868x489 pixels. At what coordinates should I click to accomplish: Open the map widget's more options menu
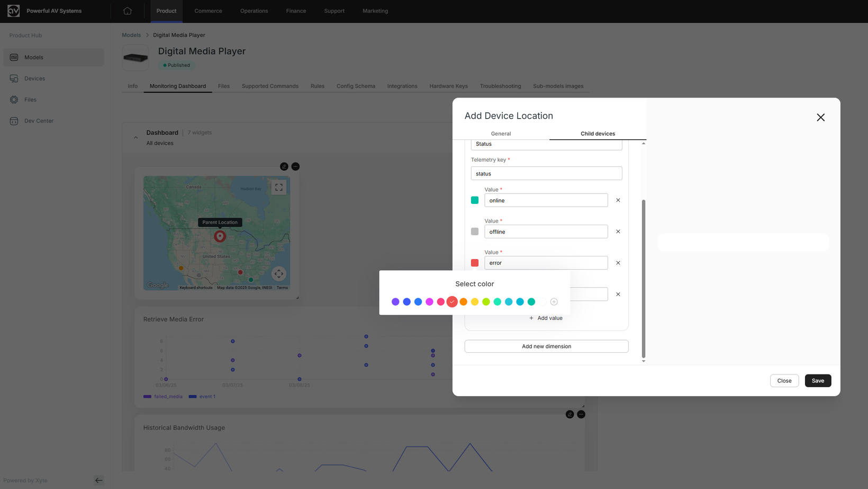coord(295,166)
